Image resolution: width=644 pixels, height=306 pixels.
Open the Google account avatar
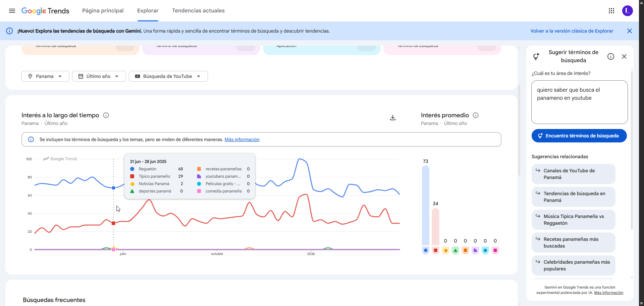[628, 11]
